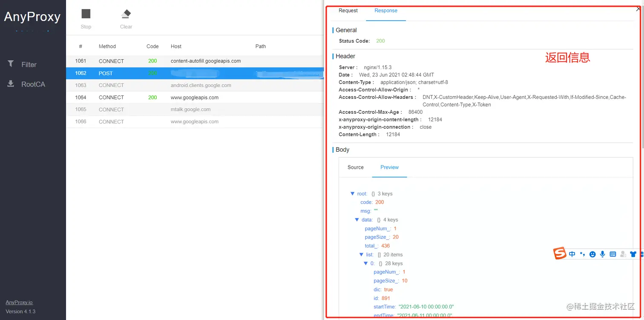644x320 pixels.
Task: Collapse the data JSON node
Action: [x=357, y=220]
